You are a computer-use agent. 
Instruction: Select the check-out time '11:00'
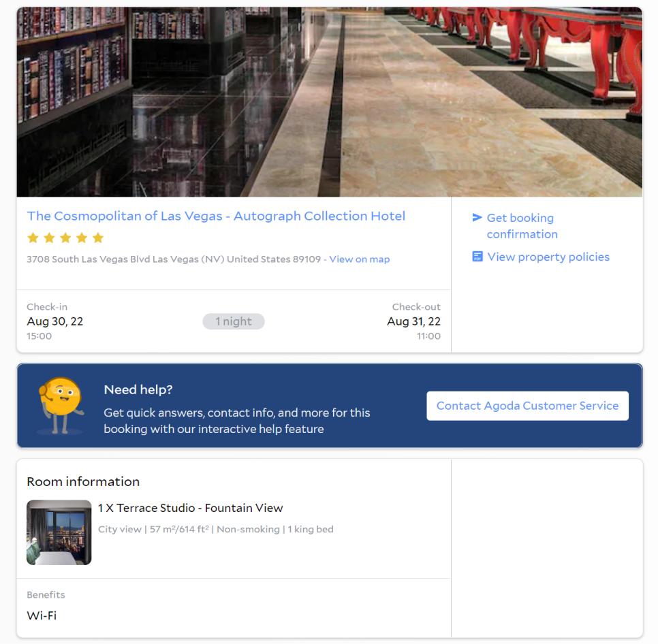pyautogui.click(x=428, y=336)
